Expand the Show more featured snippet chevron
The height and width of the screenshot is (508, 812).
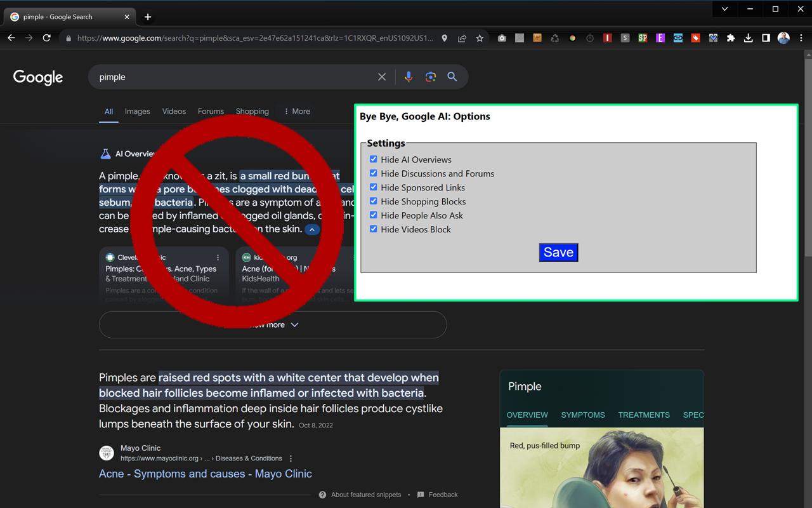(x=294, y=324)
